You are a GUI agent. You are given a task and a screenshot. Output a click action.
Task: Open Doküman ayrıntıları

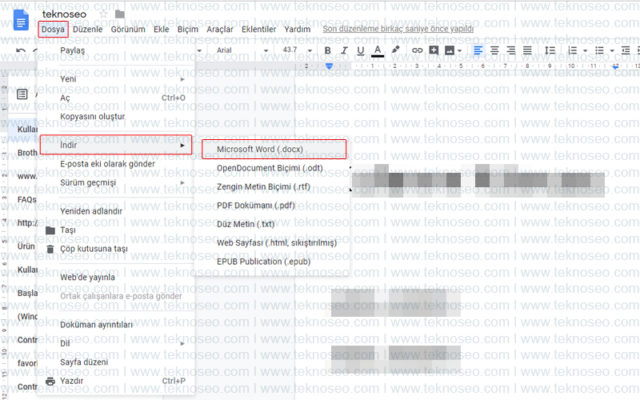tap(116, 325)
